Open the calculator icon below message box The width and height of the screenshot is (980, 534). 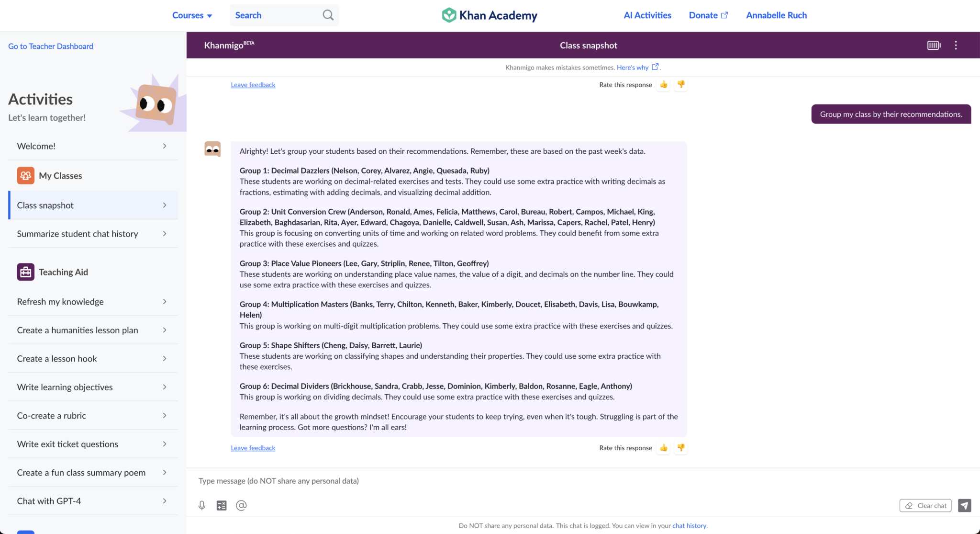pyautogui.click(x=222, y=505)
